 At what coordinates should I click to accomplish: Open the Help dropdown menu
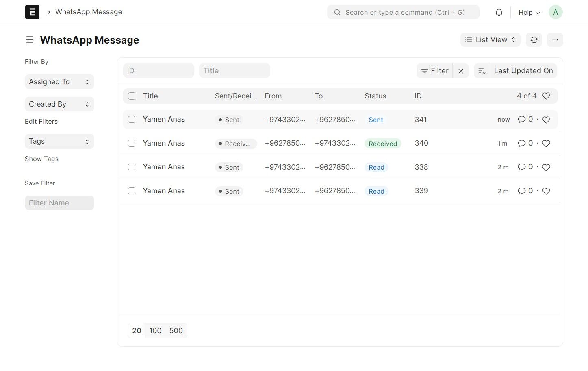click(x=529, y=12)
